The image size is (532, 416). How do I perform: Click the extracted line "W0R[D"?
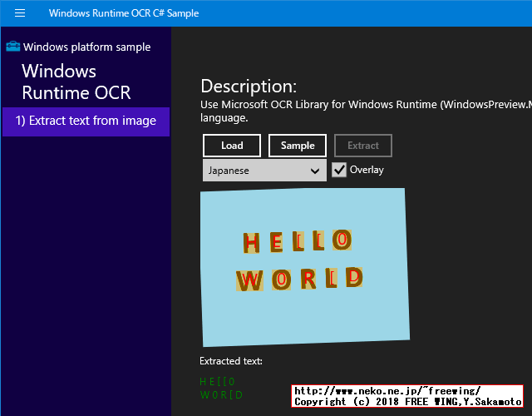pos(221,395)
